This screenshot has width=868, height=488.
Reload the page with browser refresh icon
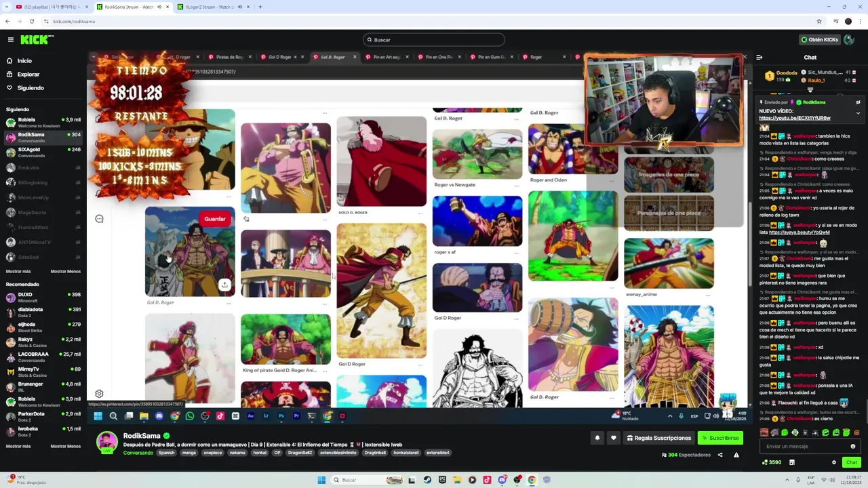(x=31, y=21)
